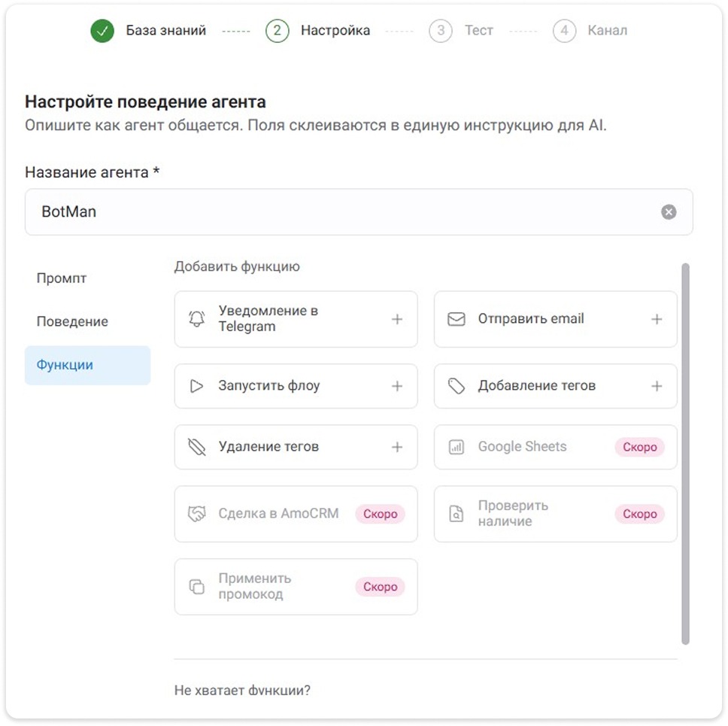Add the Отправить email function with plus
The height and width of the screenshot is (726, 728).
pos(657,319)
